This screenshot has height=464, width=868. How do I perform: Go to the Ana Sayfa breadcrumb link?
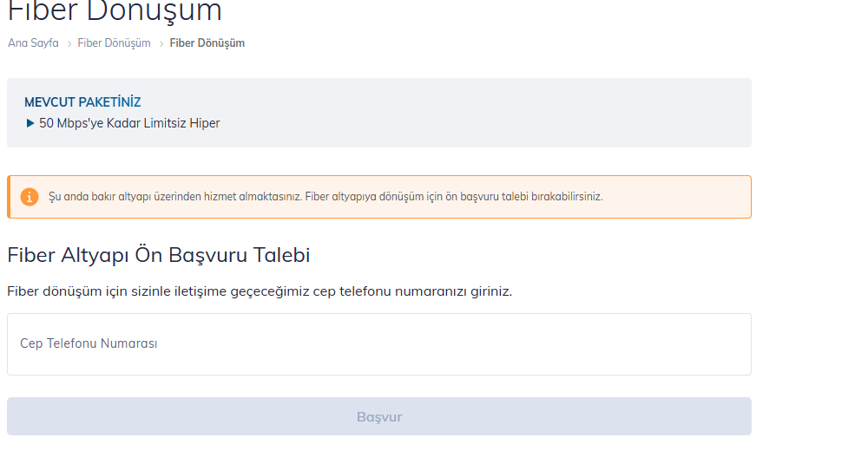click(33, 43)
